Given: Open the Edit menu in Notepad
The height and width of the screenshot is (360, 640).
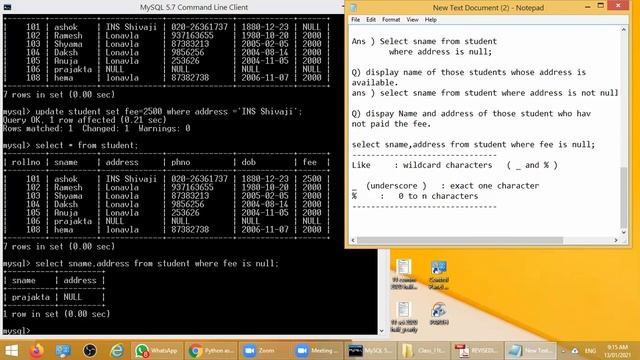Looking at the screenshot, I should [x=371, y=20].
